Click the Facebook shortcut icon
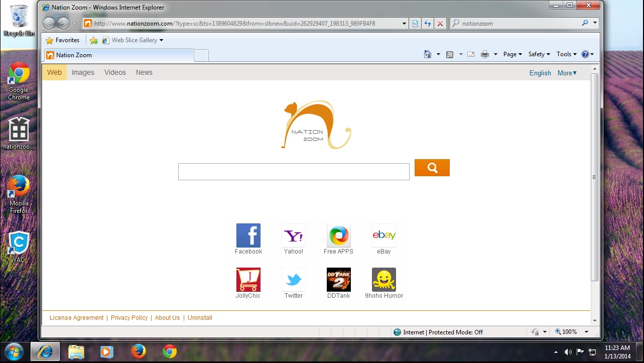 [248, 235]
